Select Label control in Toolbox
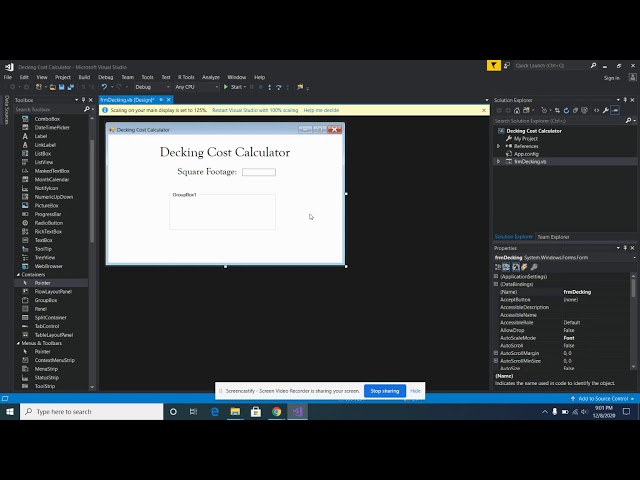This screenshot has width=640, height=480. point(40,136)
